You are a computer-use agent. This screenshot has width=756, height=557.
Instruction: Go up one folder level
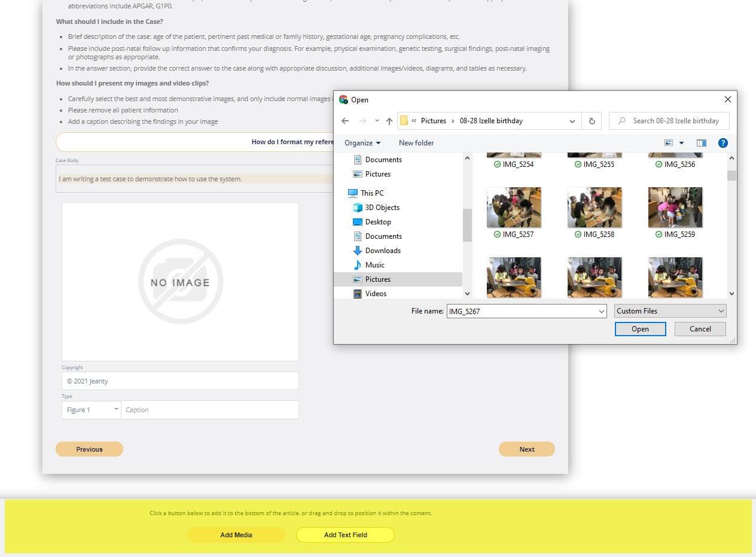pyautogui.click(x=389, y=121)
